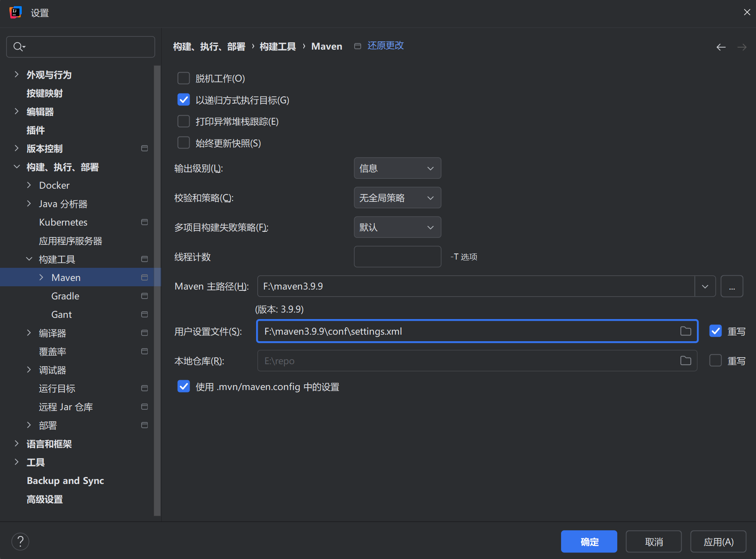Click 取消 button

tap(653, 541)
